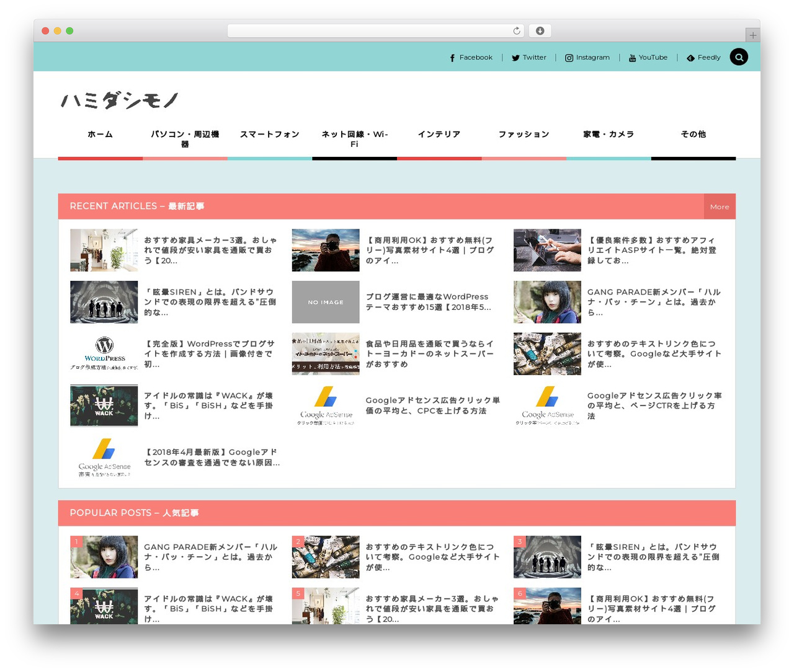This screenshot has height=672, width=794.
Task: Open the 家電・カメラ menu item
Action: click(x=609, y=134)
